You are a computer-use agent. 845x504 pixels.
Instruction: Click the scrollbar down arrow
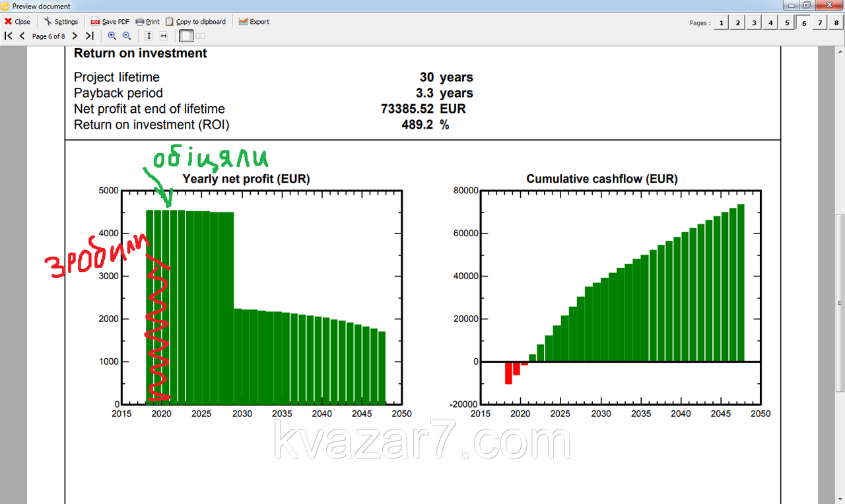tap(840, 499)
